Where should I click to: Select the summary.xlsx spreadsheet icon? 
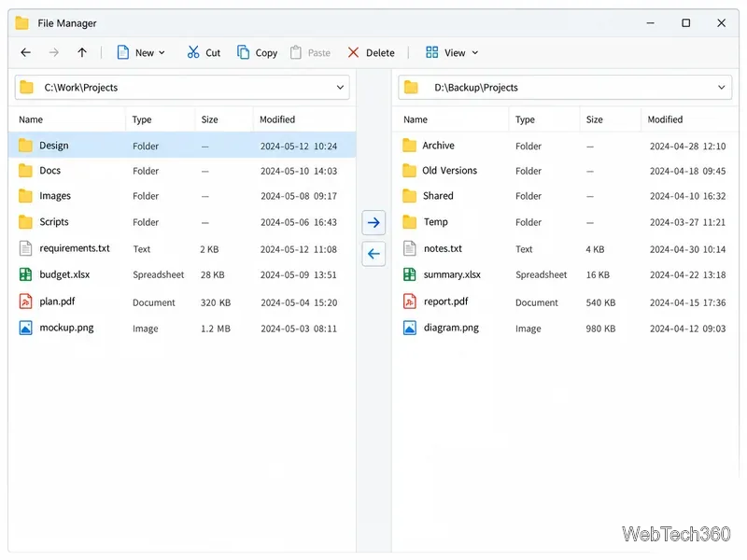coord(409,274)
